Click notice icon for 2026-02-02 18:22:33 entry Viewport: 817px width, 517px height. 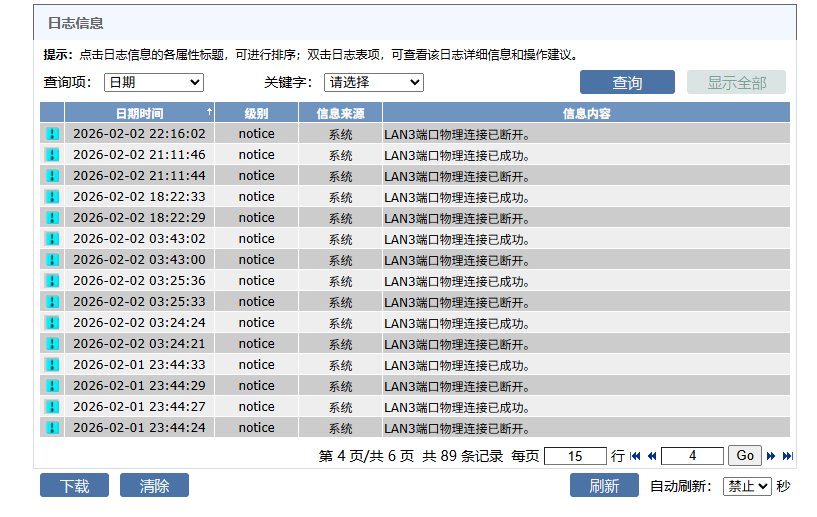(x=52, y=197)
